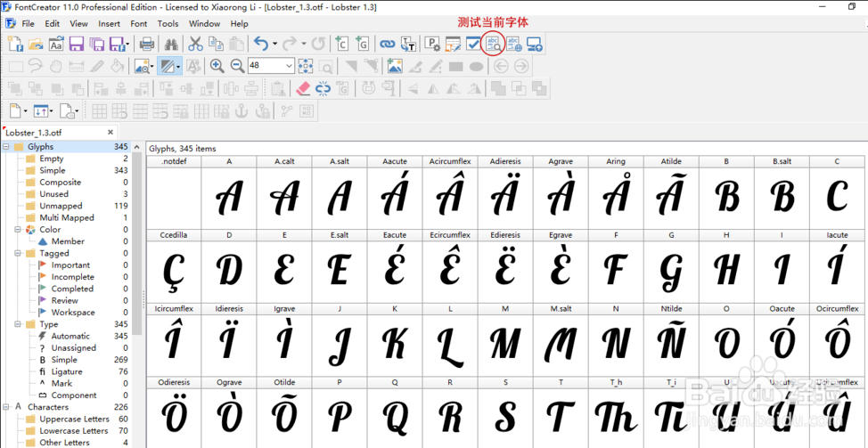Close the Lobster_1.3.otf tab

[111, 133]
